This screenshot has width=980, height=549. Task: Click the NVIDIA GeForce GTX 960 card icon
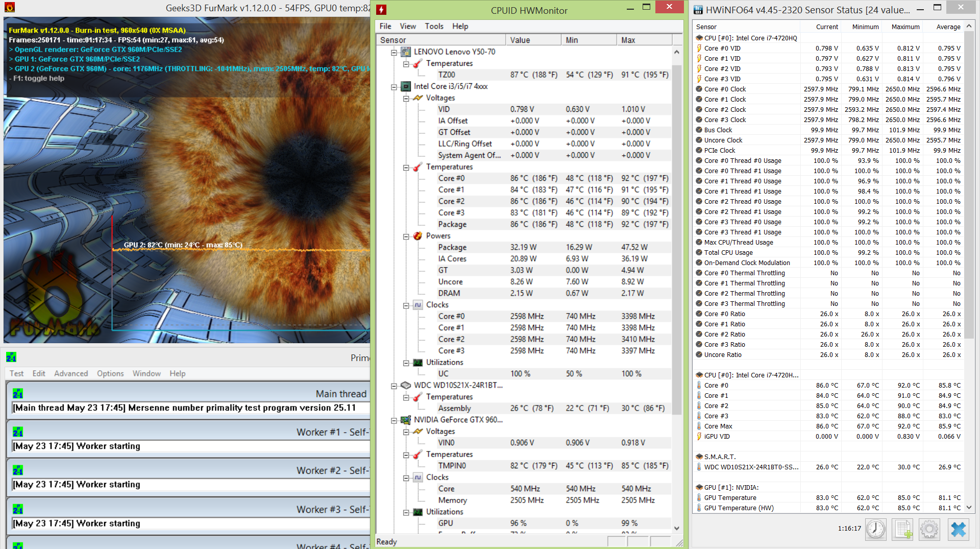pyautogui.click(x=406, y=420)
